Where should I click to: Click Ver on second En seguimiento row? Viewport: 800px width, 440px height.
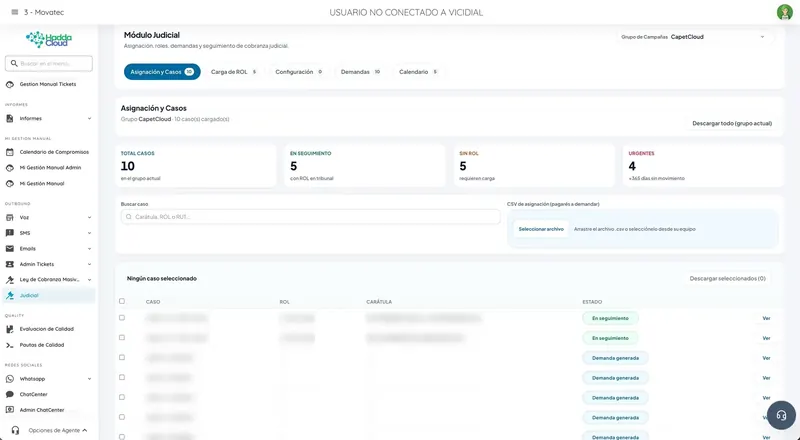[x=766, y=338]
